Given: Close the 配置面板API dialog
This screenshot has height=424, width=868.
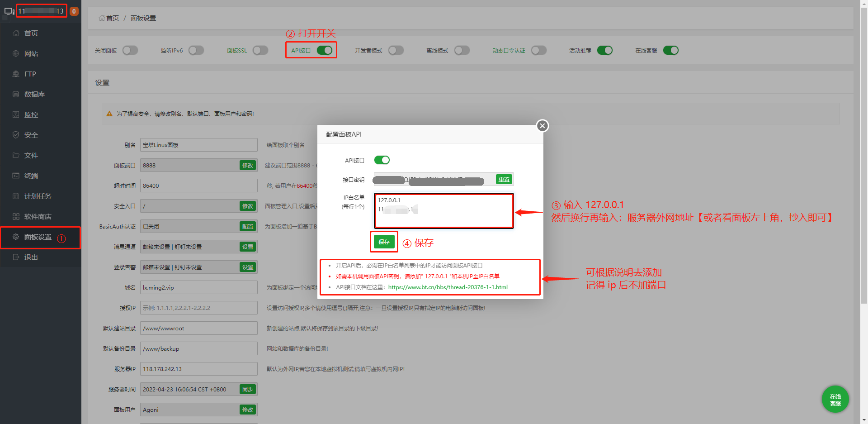Looking at the screenshot, I should (542, 125).
